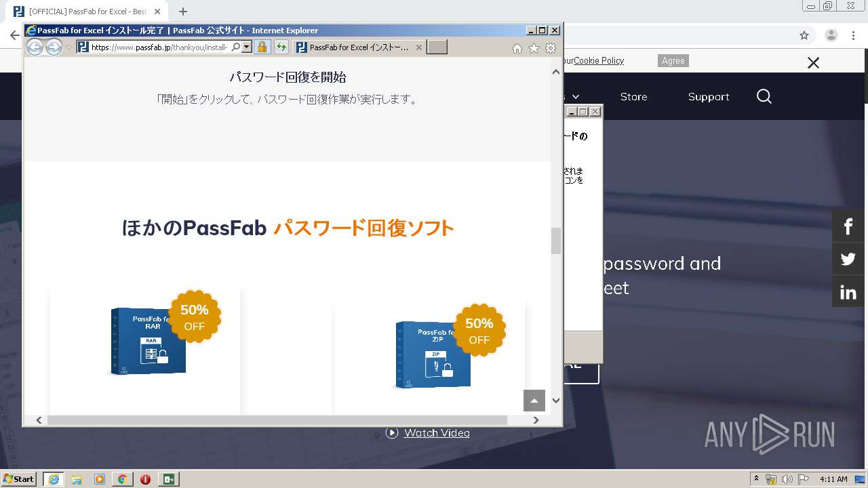
Task: Click the Watch Video link
Action: pyautogui.click(x=437, y=433)
